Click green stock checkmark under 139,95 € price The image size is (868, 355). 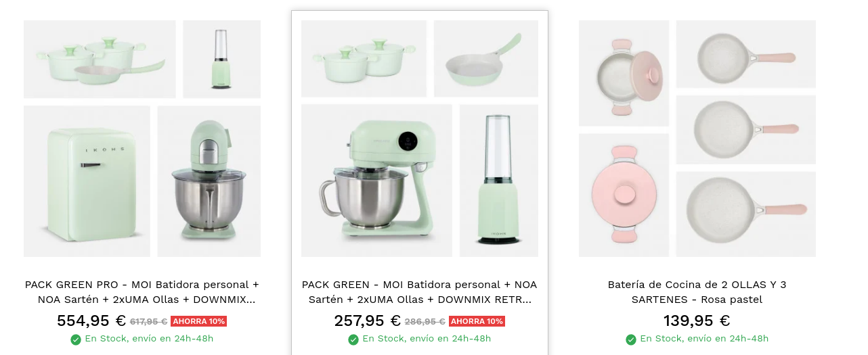point(631,339)
